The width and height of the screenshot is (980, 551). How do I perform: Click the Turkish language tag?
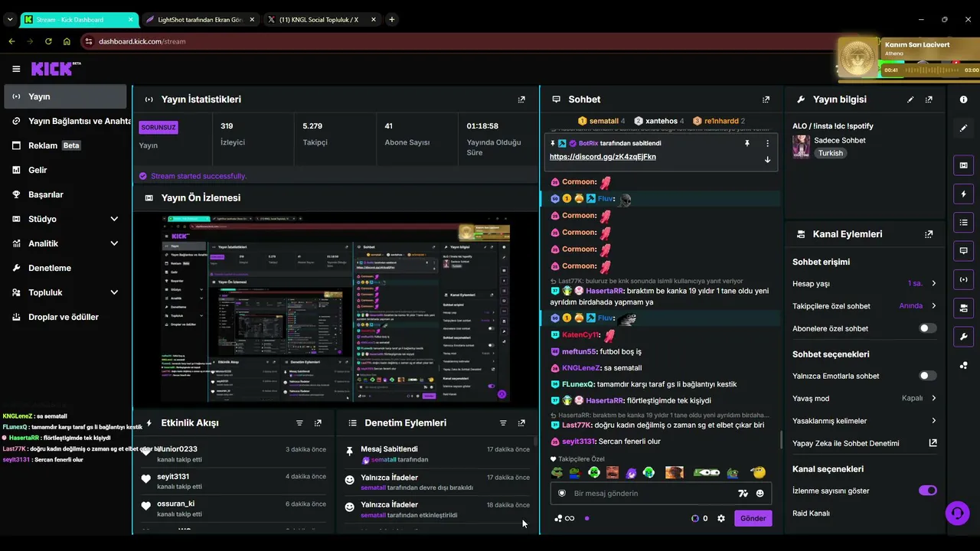tap(830, 153)
